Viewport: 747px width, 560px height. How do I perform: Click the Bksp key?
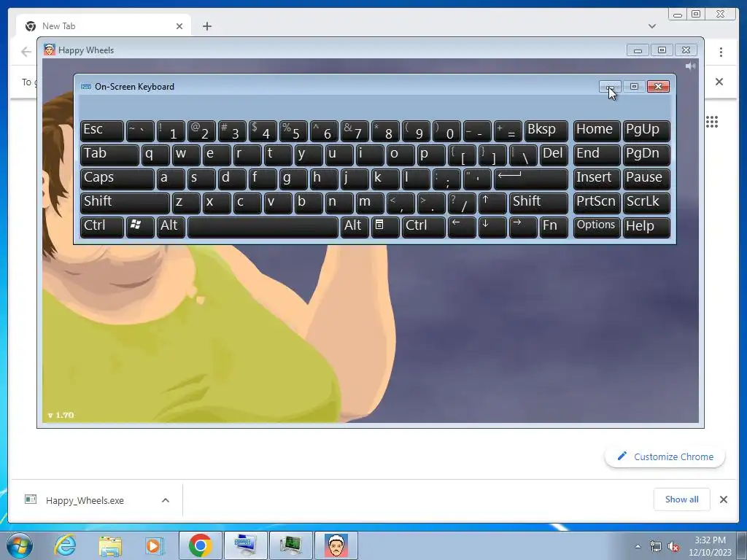(x=546, y=131)
